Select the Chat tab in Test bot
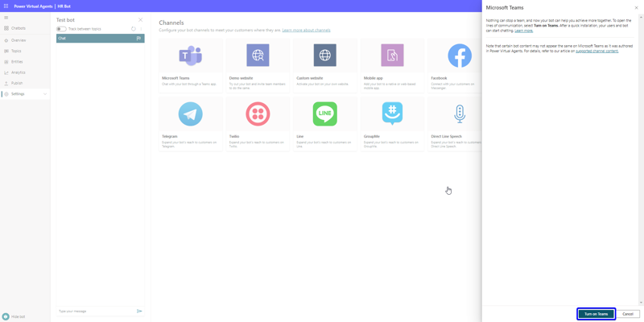 100,38
